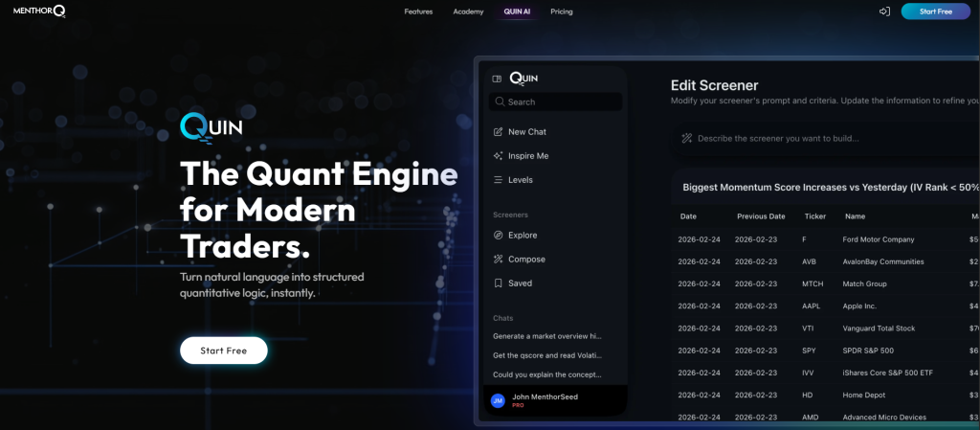Click SPDR S&P 500 name cell
980x430 pixels.
pos(868,351)
